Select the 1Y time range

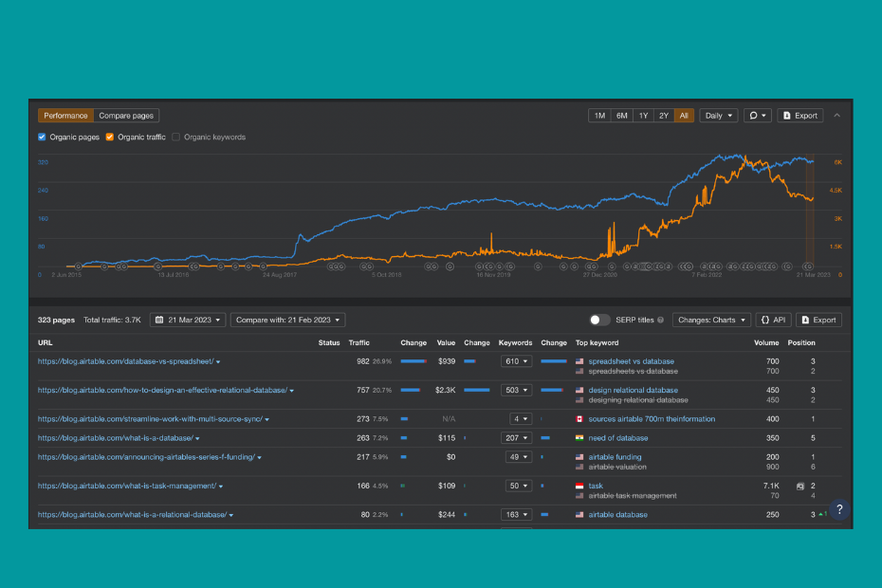point(643,116)
